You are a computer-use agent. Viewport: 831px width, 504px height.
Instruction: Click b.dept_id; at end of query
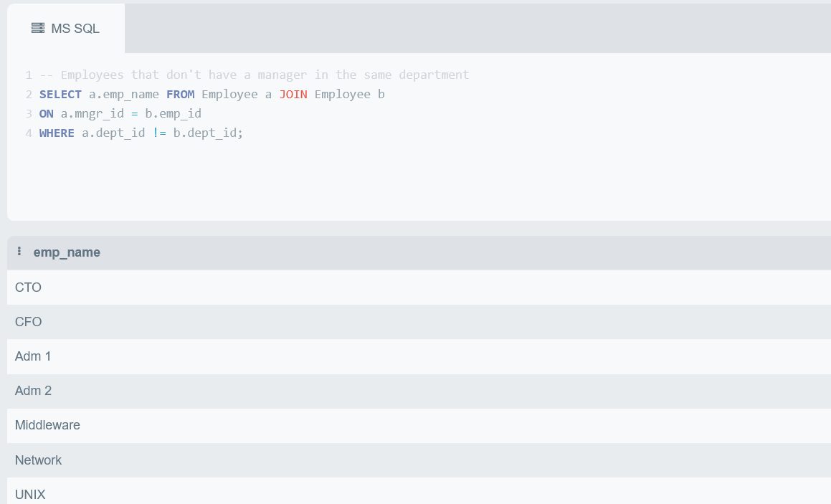(208, 133)
